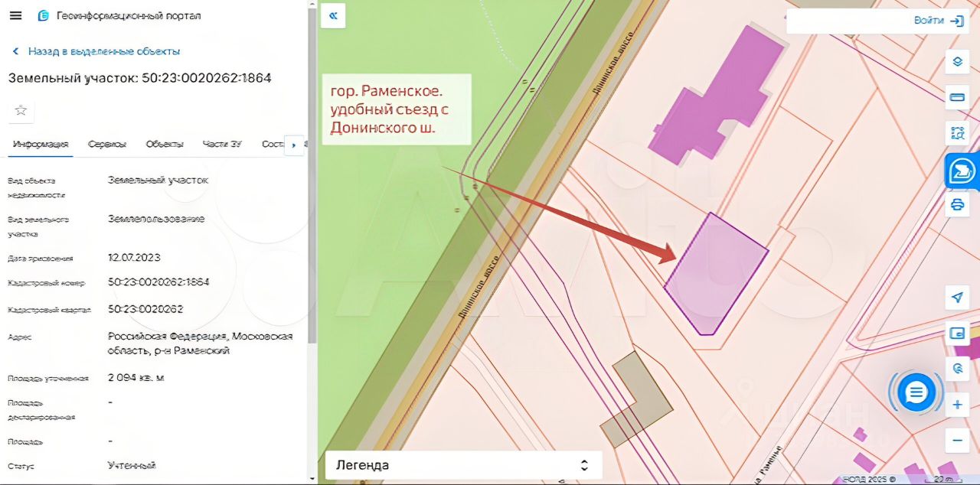Open the overview mini-map tool
Viewport: 980px width, 485px height.
tap(957, 333)
